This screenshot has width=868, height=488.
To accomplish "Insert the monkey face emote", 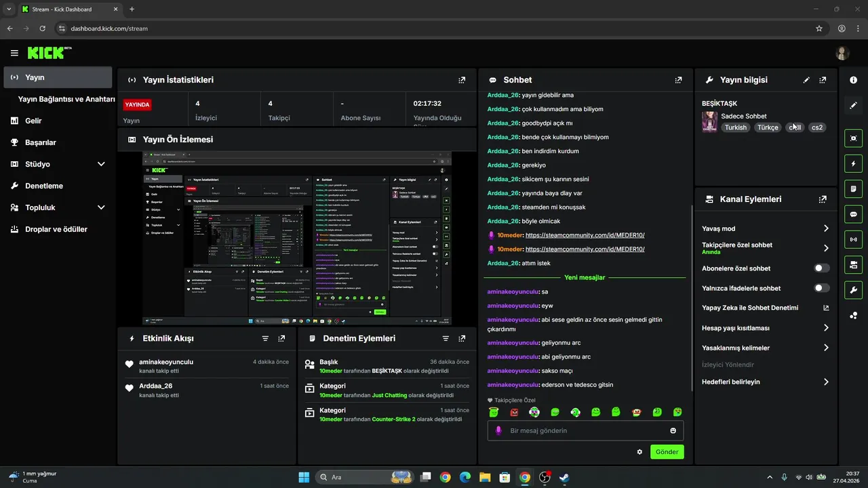I will (636, 412).
